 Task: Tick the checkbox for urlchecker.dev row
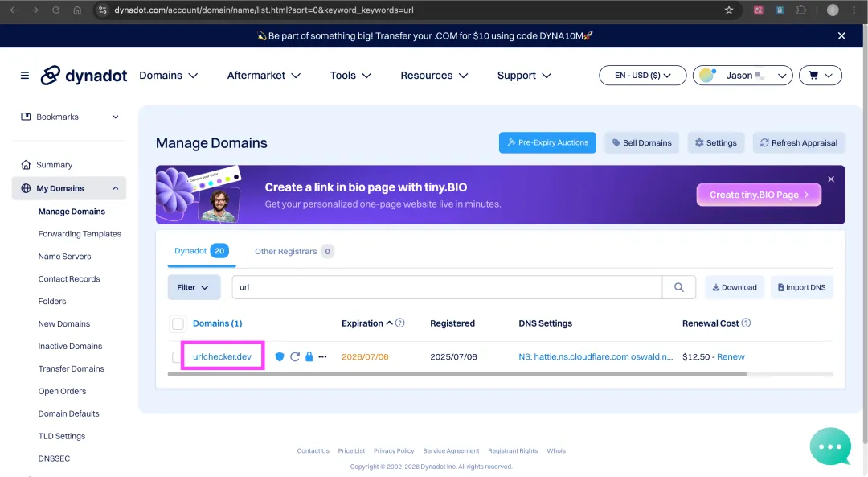pos(176,357)
